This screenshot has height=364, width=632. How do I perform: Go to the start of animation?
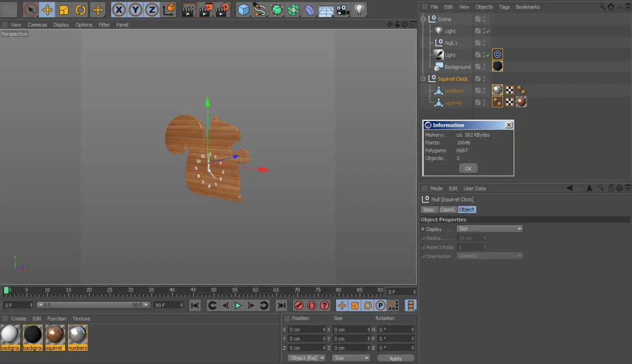click(195, 306)
